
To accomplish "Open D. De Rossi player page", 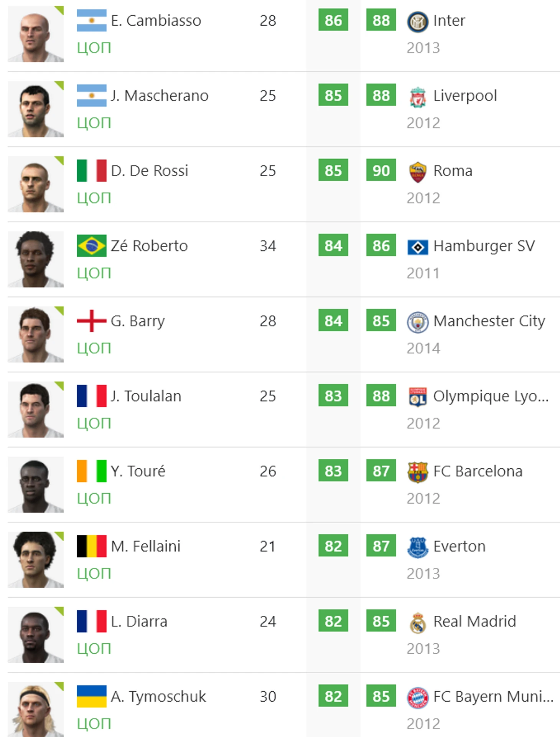I will 150,171.
